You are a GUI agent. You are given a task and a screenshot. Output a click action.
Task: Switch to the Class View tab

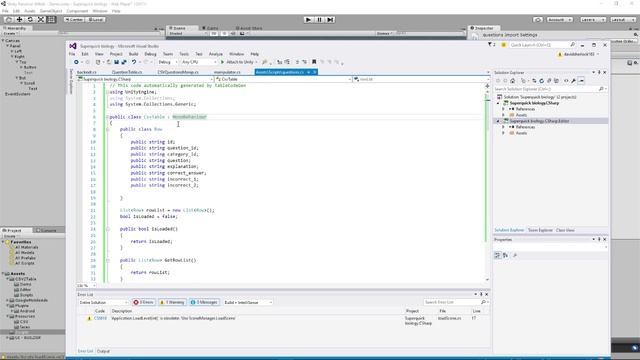point(565,230)
